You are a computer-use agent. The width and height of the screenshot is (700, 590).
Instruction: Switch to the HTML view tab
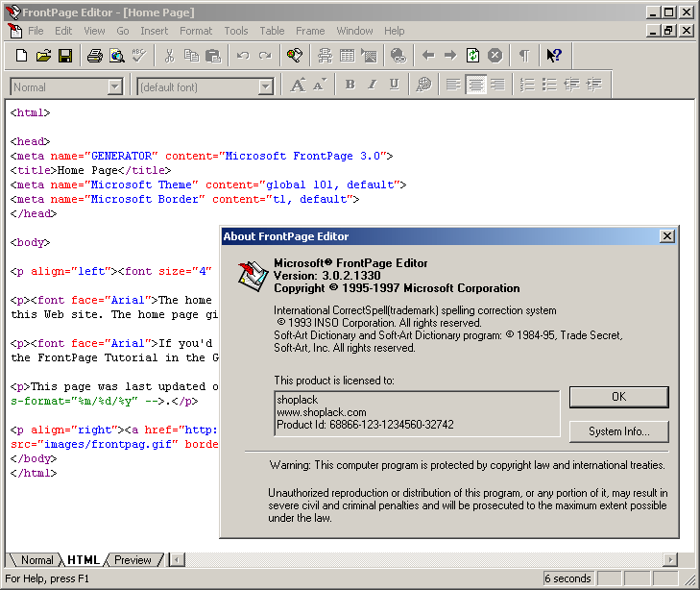(84, 560)
